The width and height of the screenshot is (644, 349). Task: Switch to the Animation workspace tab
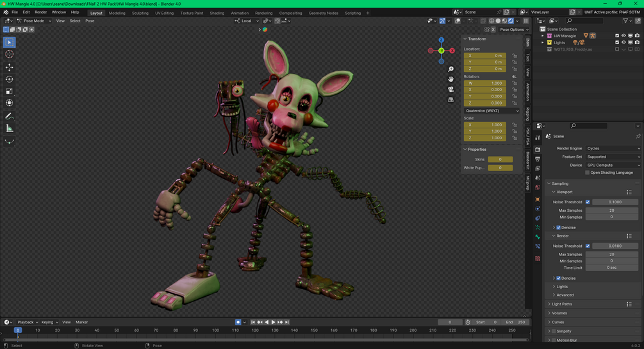240,13
